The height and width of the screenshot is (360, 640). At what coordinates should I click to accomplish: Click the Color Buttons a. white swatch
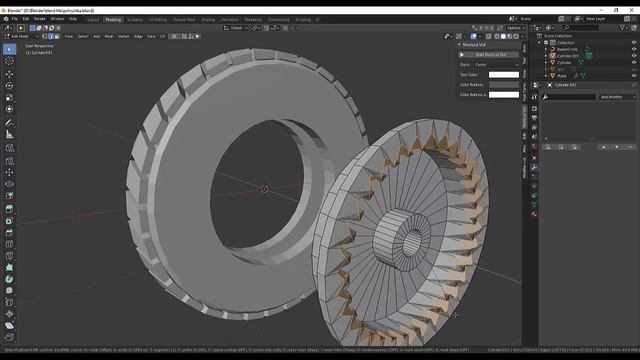pos(504,94)
